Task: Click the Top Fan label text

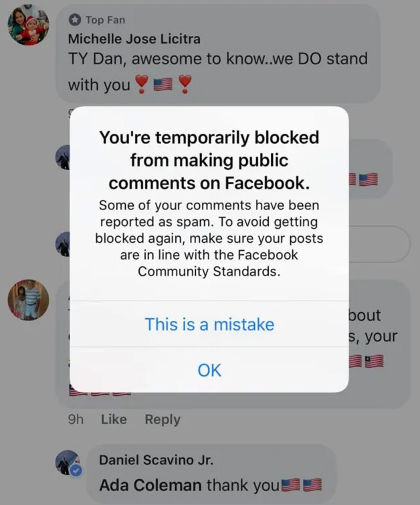Action: pos(105,20)
